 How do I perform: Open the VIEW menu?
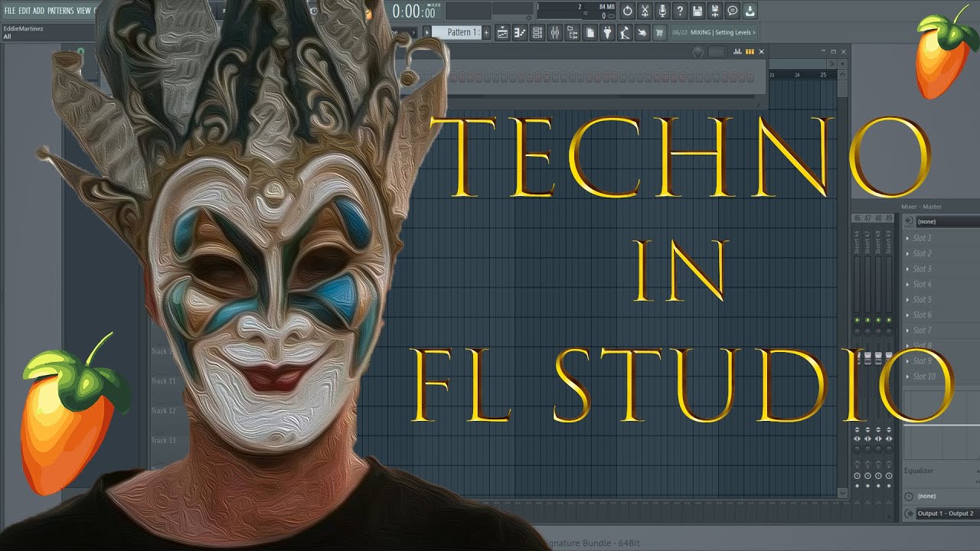(83, 11)
